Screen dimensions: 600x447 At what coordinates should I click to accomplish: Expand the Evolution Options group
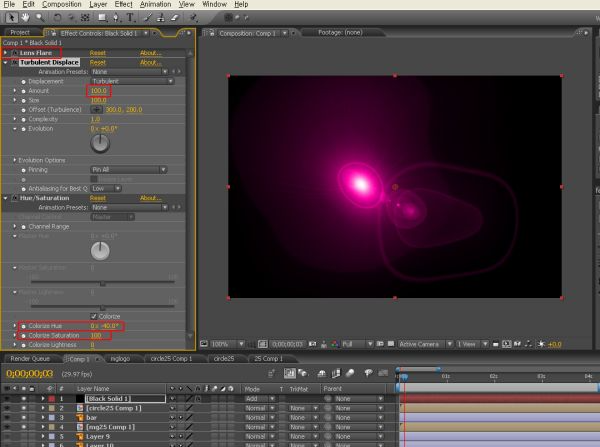[15, 160]
